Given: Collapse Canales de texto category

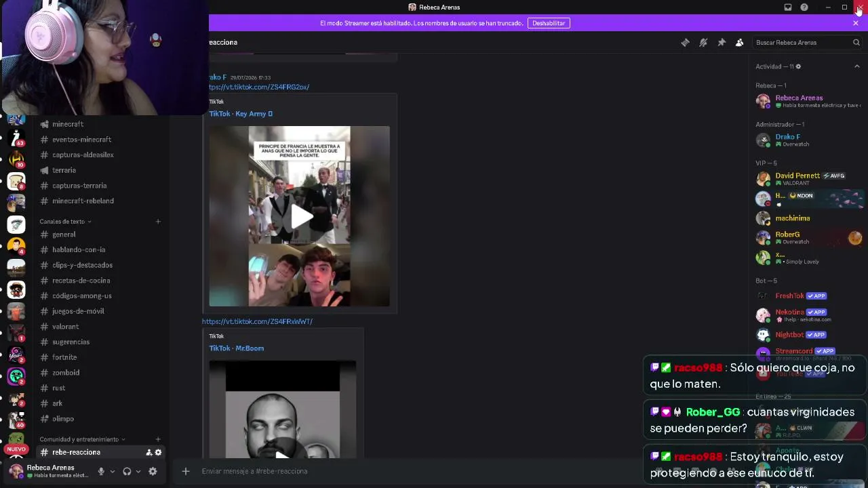Looking at the screenshot, I should [x=65, y=222].
